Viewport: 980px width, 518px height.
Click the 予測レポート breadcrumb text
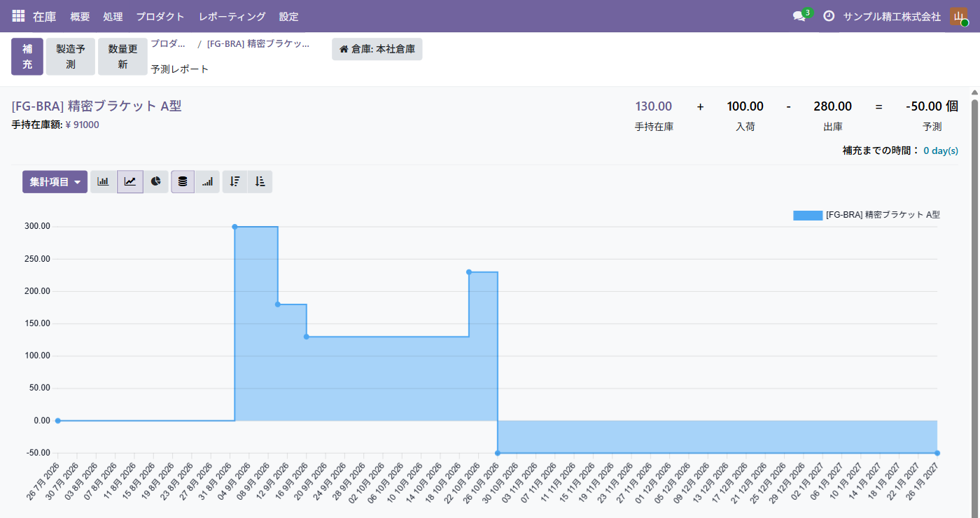click(180, 69)
